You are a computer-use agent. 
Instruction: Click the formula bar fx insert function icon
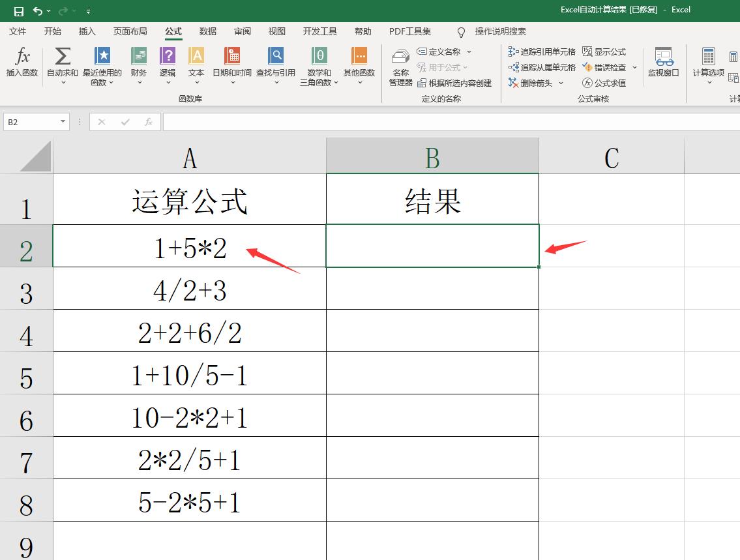pos(148,122)
